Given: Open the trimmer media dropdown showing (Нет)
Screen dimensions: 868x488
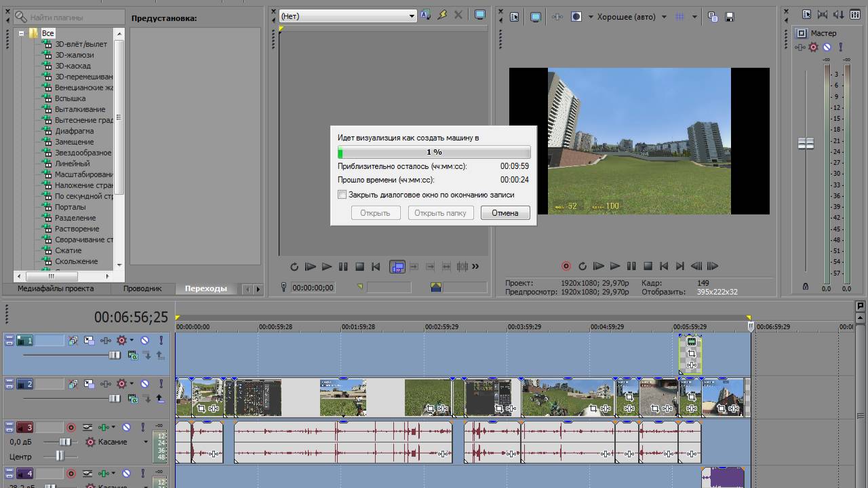Looking at the screenshot, I should click(348, 16).
